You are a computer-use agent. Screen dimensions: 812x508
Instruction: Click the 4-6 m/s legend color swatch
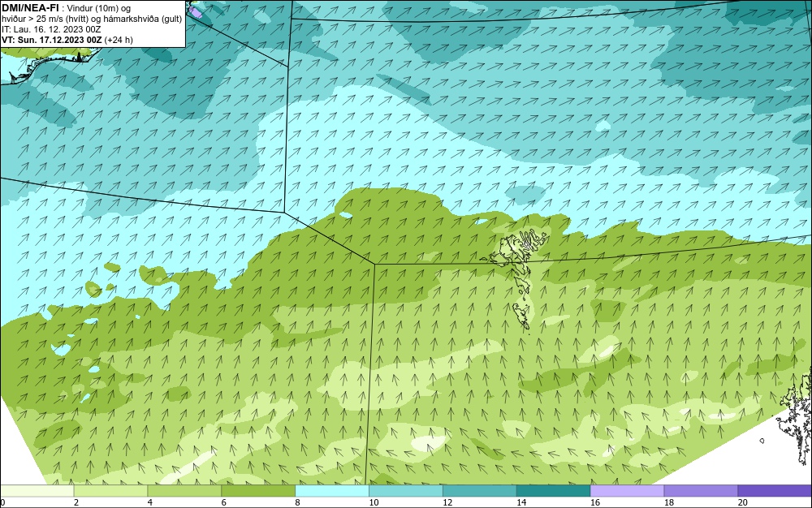(x=184, y=490)
